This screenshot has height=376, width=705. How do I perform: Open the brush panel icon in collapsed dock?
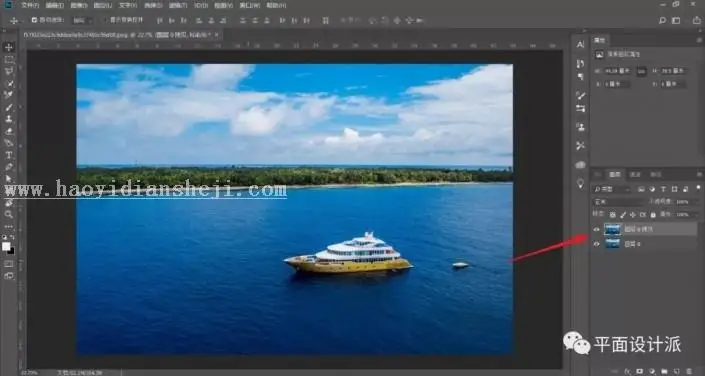pos(580,95)
